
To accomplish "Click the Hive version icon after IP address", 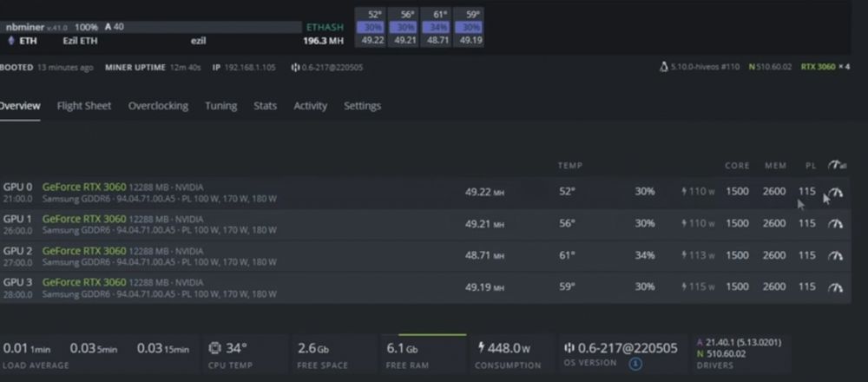I will coord(296,68).
